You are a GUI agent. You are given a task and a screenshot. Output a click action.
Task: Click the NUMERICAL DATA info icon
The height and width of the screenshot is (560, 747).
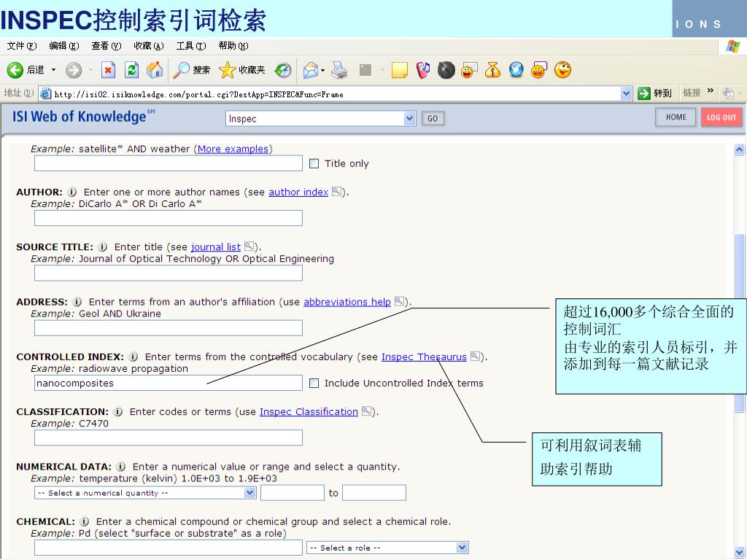[121, 467]
